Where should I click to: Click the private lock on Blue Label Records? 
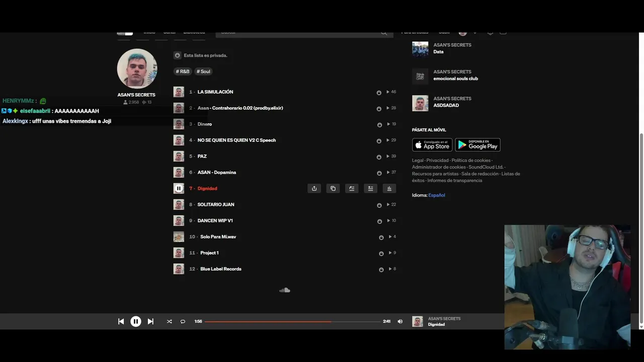coord(381,269)
